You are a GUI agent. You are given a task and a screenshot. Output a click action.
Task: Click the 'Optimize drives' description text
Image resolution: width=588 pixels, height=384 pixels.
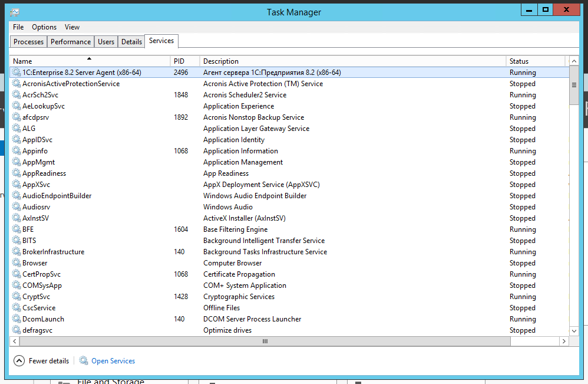[227, 330]
